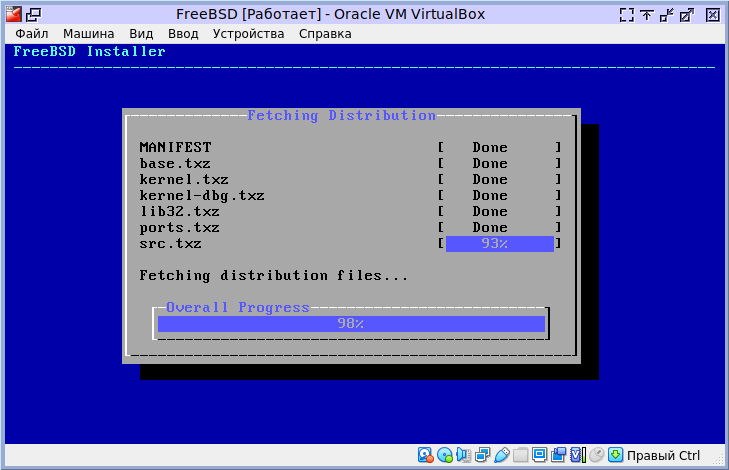Click the ports.txz file name
Image resolution: width=729 pixels, height=470 pixels.
(179, 228)
